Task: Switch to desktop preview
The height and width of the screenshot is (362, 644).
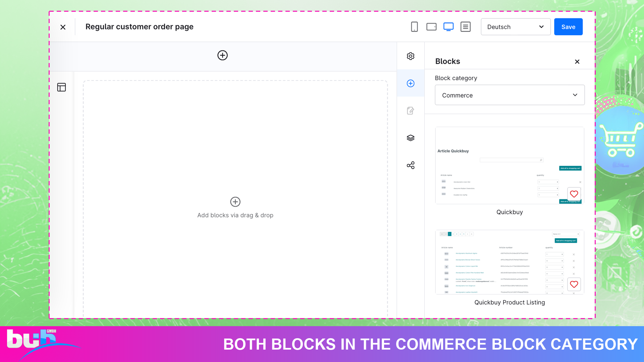Action: (x=448, y=27)
